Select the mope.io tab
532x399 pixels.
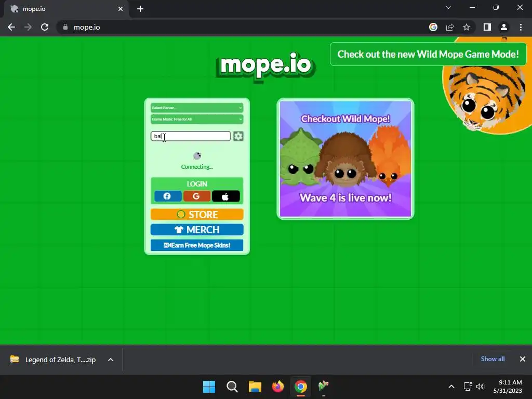point(66,9)
